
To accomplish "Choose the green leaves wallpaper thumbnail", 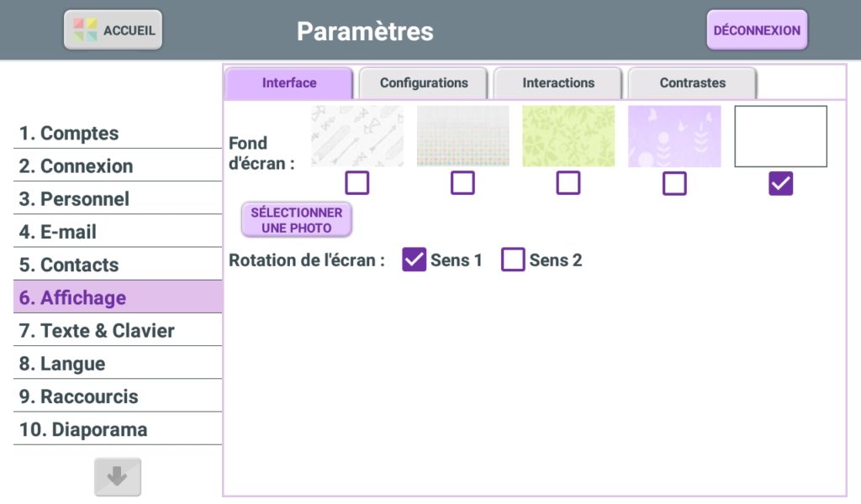I will tap(568, 136).
